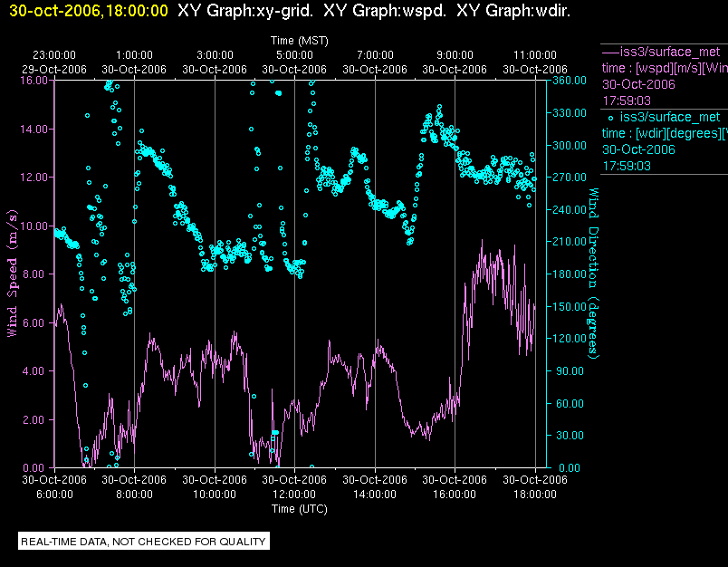Select the "XY Graph:wdir." title text

(x=513, y=11)
